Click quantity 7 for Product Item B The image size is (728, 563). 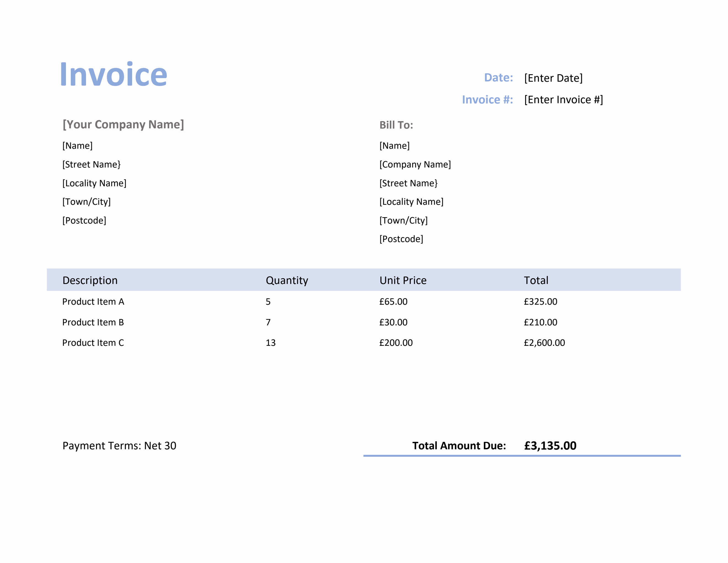[x=268, y=322]
